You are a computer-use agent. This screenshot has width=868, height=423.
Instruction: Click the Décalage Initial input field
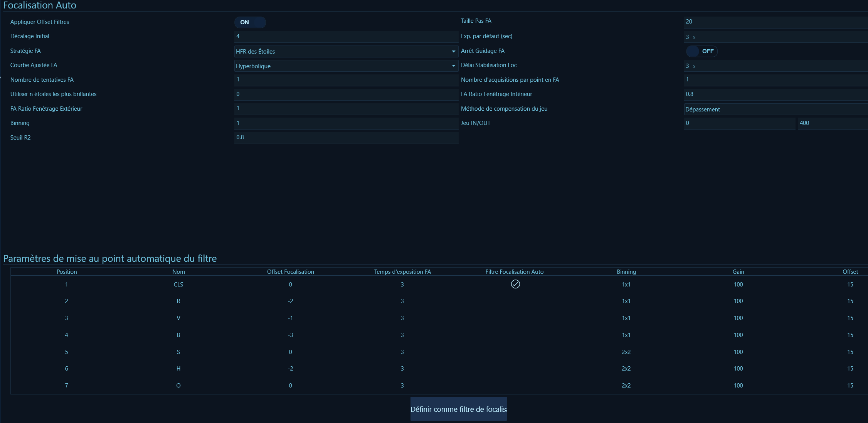point(346,36)
